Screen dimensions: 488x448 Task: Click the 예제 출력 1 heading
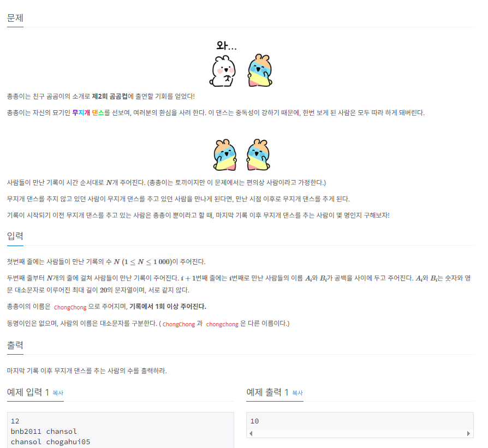click(x=267, y=392)
